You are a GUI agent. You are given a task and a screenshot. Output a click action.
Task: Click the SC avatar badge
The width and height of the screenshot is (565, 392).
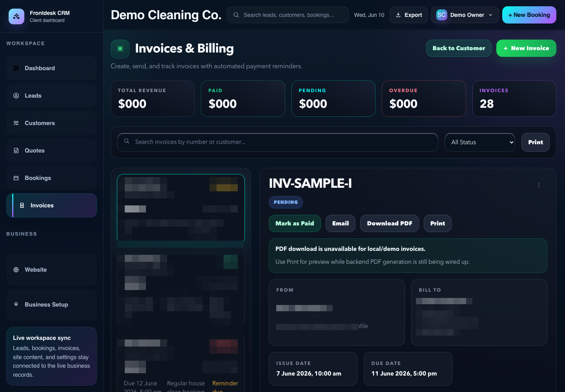click(441, 15)
